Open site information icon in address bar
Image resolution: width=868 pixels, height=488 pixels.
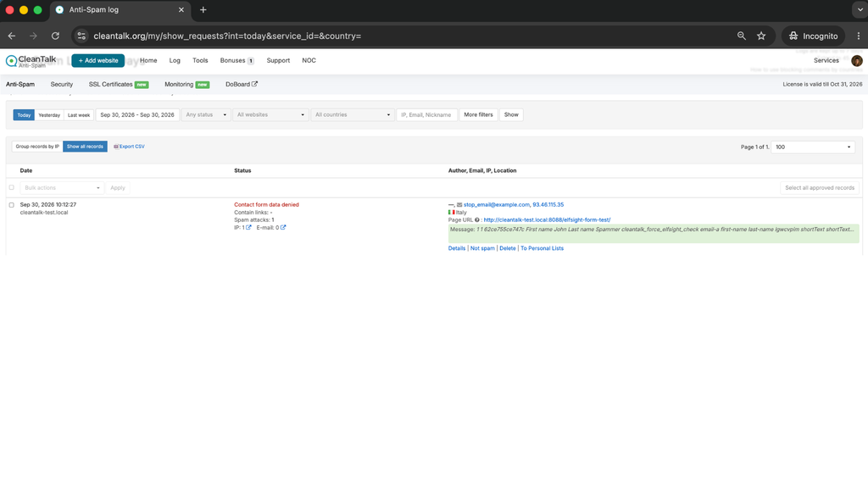(x=81, y=36)
